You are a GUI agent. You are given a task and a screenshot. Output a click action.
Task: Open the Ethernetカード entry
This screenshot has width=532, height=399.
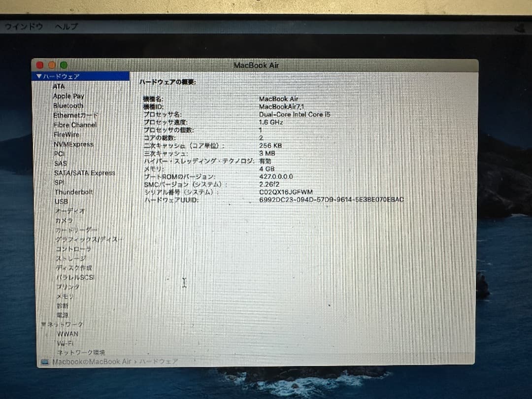coord(75,115)
